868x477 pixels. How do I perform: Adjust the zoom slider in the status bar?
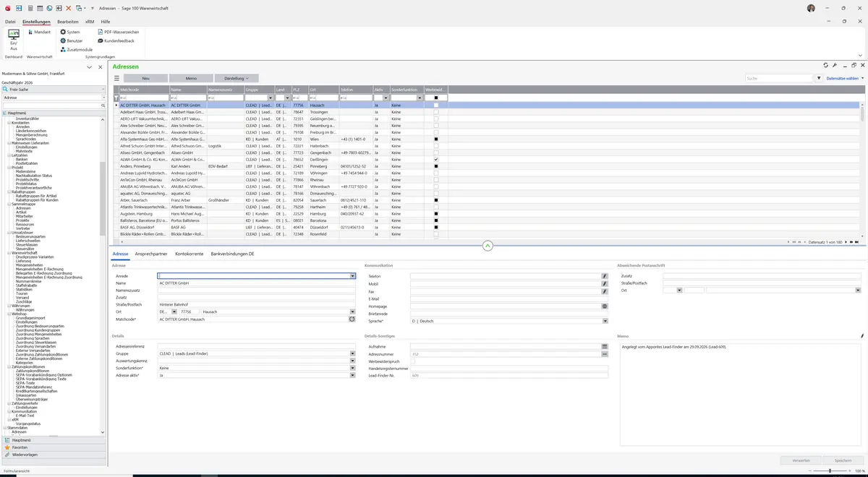pos(830,471)
